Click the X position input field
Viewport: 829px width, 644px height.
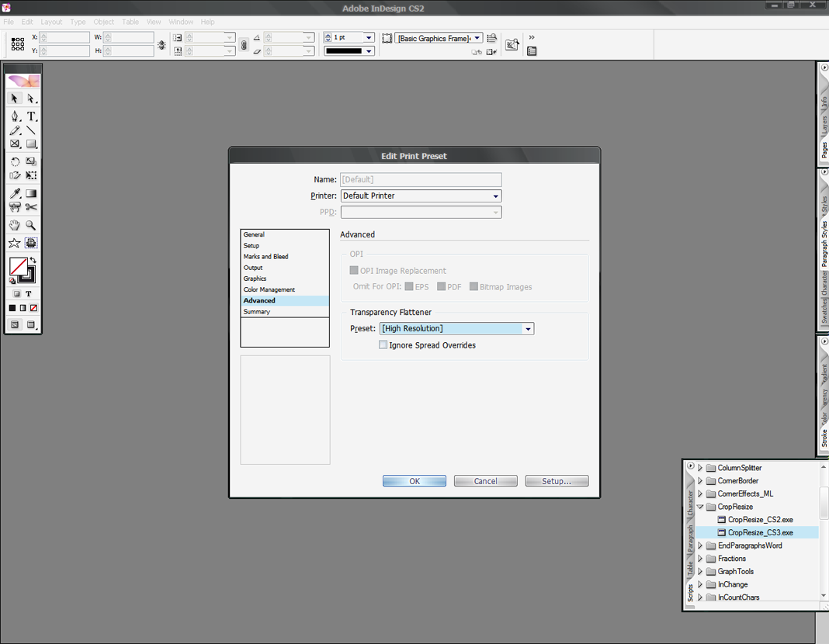pyautogui.click(x=64, y=37)
